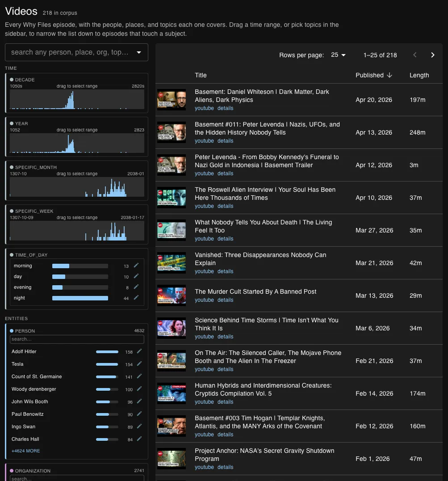Select Tesla in the person list

pos(77,364)
